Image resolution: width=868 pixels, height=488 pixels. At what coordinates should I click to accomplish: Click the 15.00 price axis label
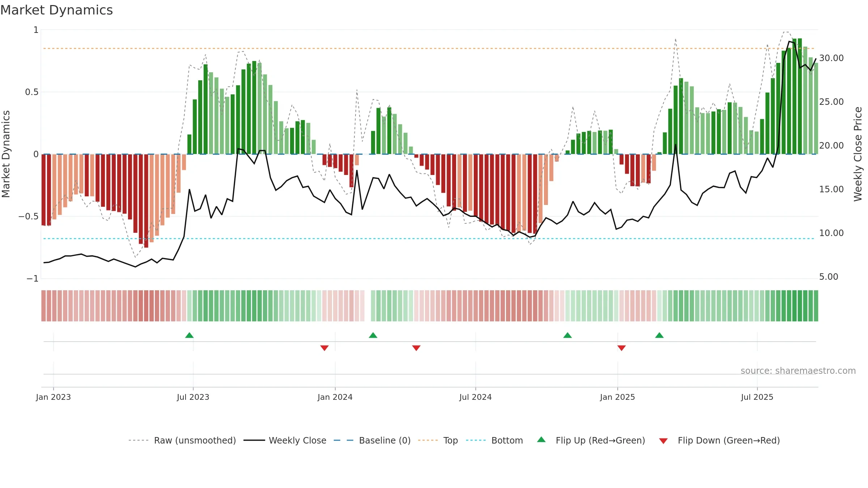coord(831,189)
